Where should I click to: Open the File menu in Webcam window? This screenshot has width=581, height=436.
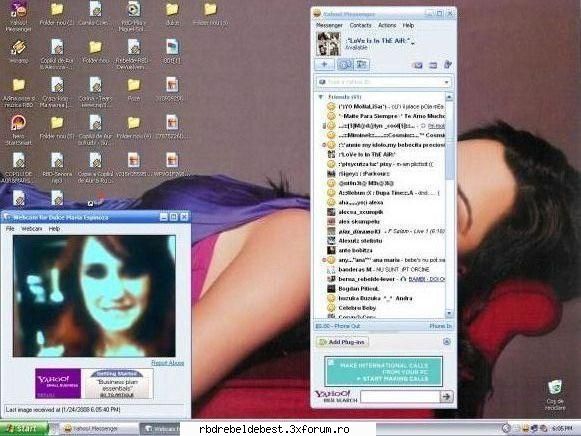click(10, 229)
